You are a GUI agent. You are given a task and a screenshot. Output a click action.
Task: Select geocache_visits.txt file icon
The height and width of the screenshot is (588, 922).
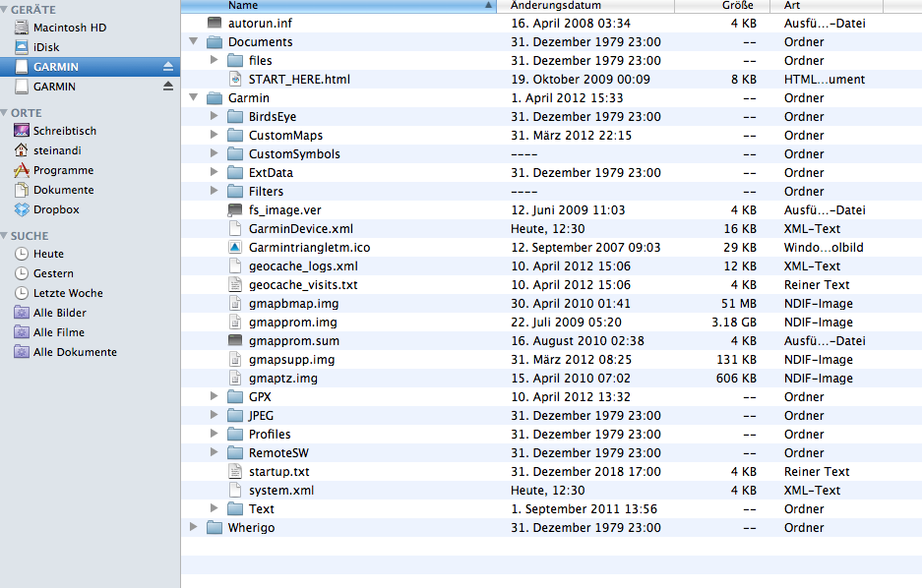coord(235,285)
